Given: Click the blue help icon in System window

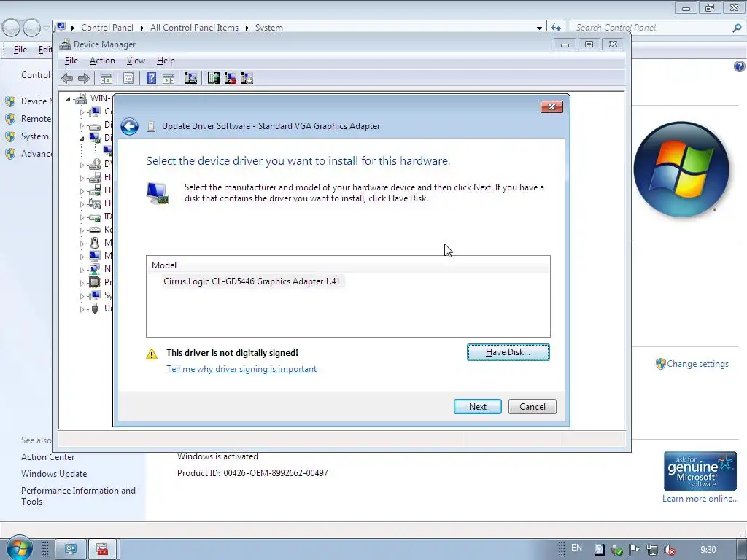Looking at the screenshot, I should (740, 66).
